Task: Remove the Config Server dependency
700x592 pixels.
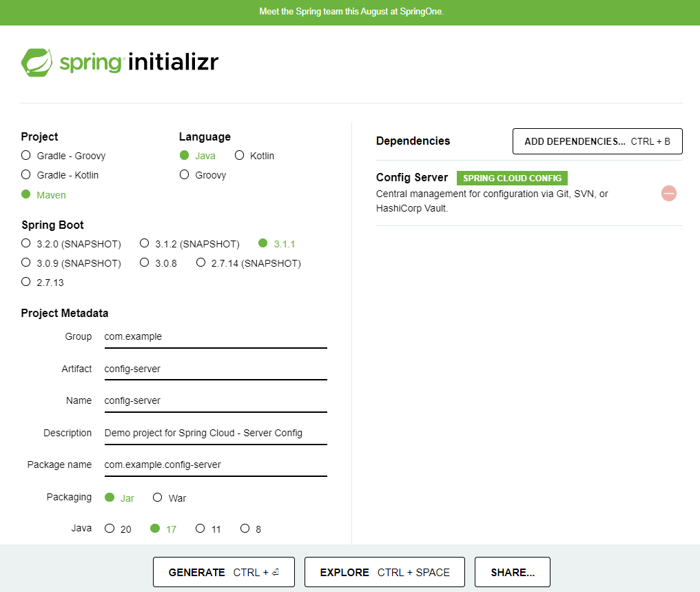Action: click(x=668, y=194)
